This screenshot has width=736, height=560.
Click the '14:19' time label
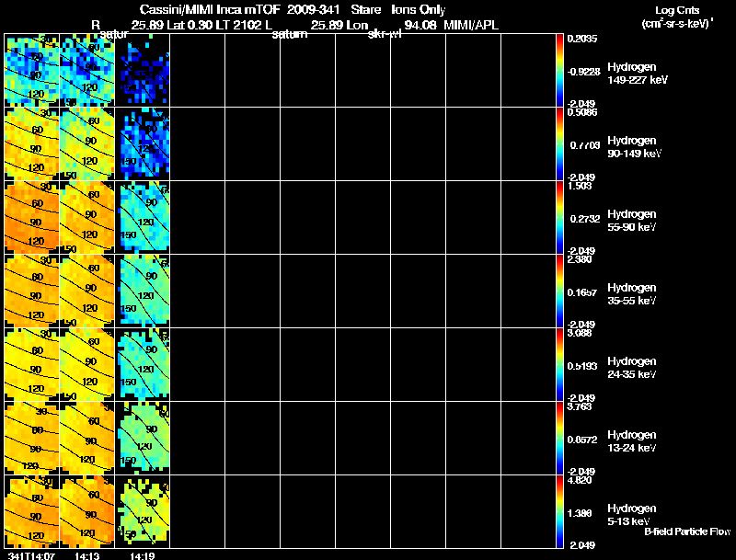pos(143,555)
